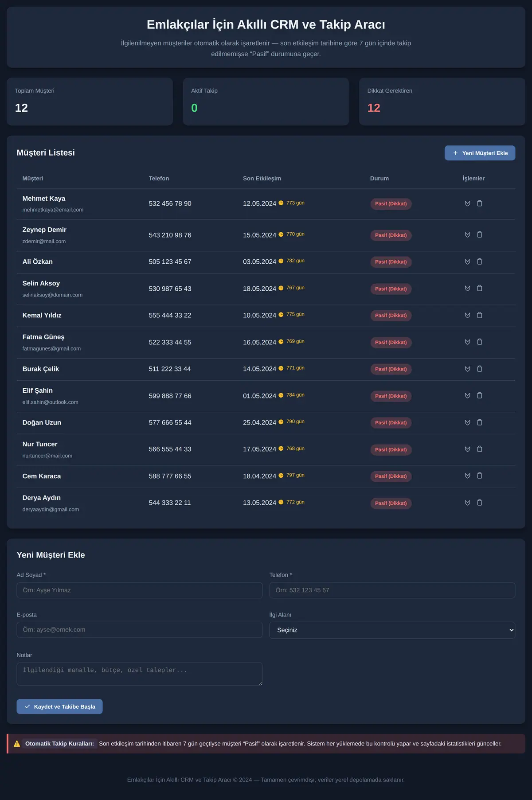Click email elif.sahin@outlook.com
This screenshot has width=532, height=800.
pos(51,402)
